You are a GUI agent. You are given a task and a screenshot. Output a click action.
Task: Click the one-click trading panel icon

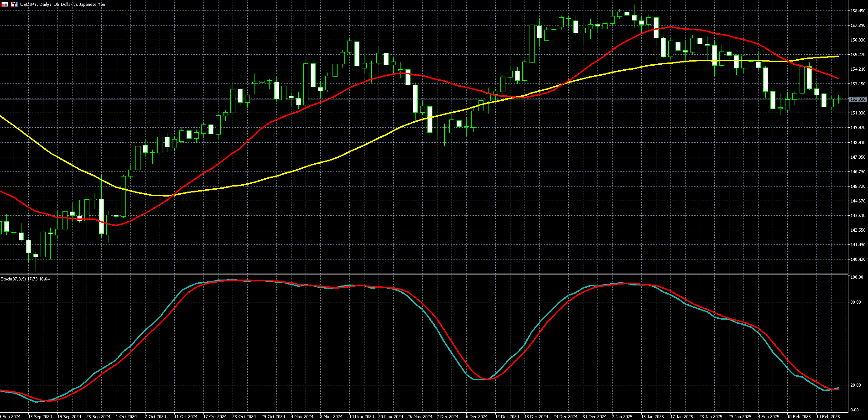point(15,4)
